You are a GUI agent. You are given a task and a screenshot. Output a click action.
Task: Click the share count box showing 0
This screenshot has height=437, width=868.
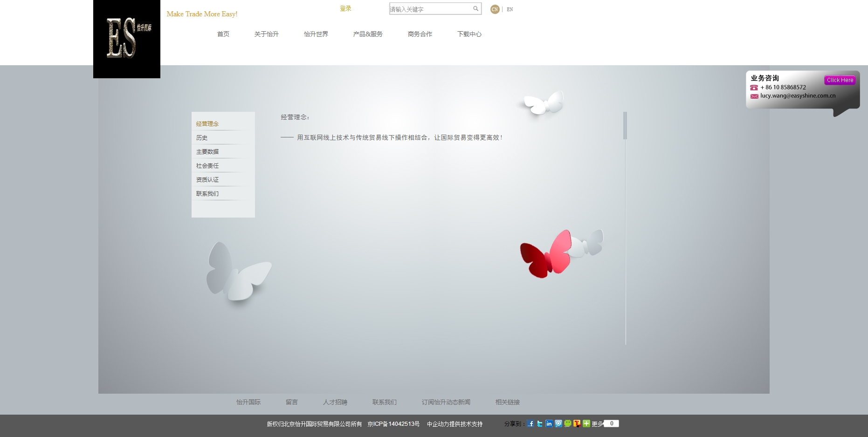[x=611, y=423]
